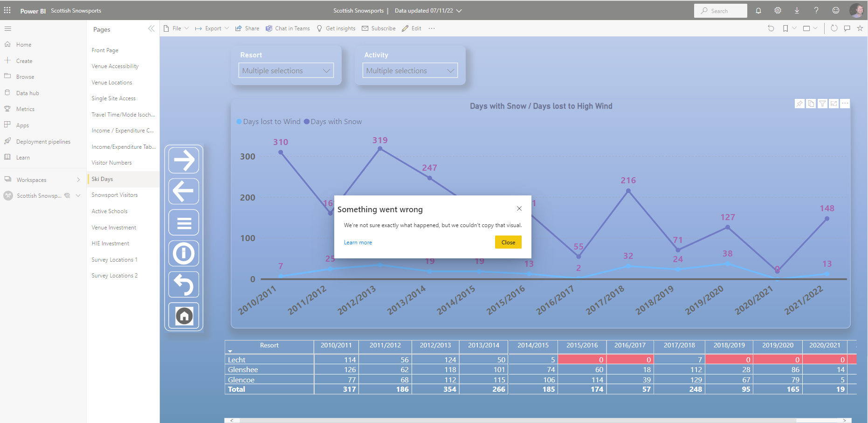Click the information circle button
868x423 pixels.
click(x=184, y=253)
